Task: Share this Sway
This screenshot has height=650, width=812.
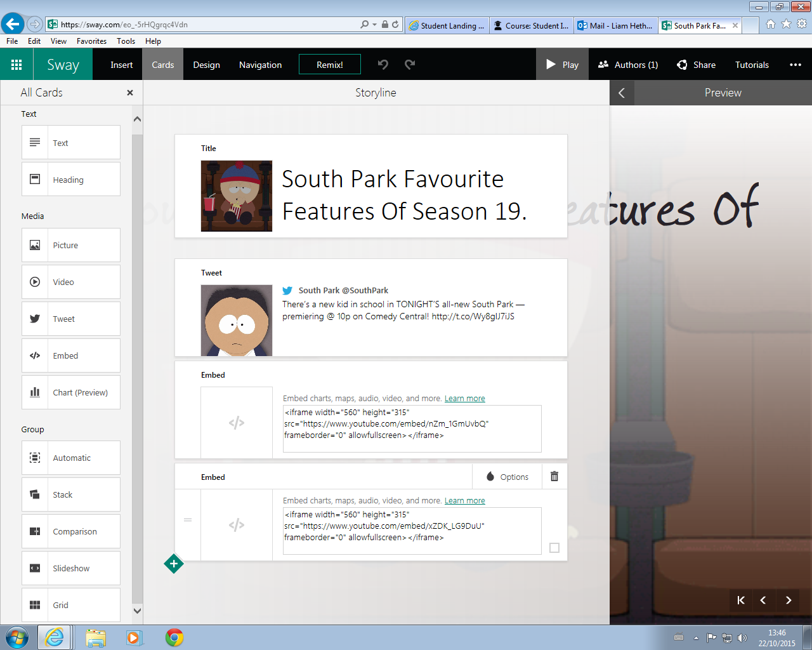Action: tap(697, 65)
